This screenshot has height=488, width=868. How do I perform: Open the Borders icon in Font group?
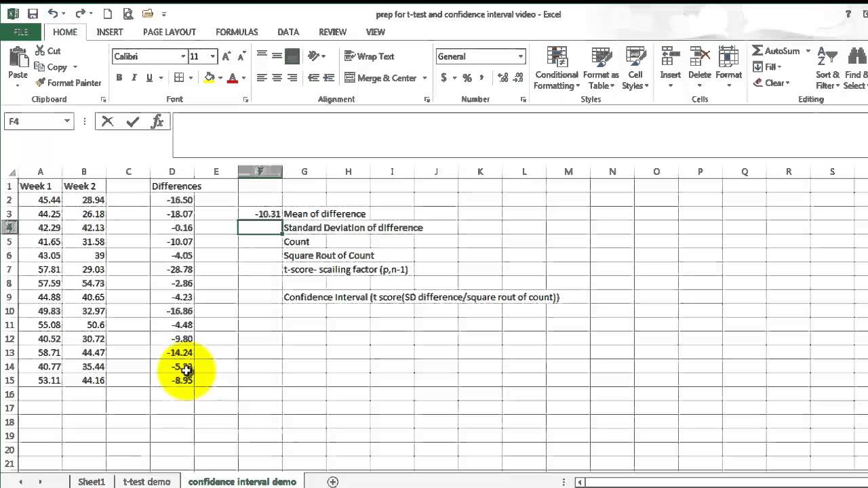pyautogui.click(x=179, y=78)
